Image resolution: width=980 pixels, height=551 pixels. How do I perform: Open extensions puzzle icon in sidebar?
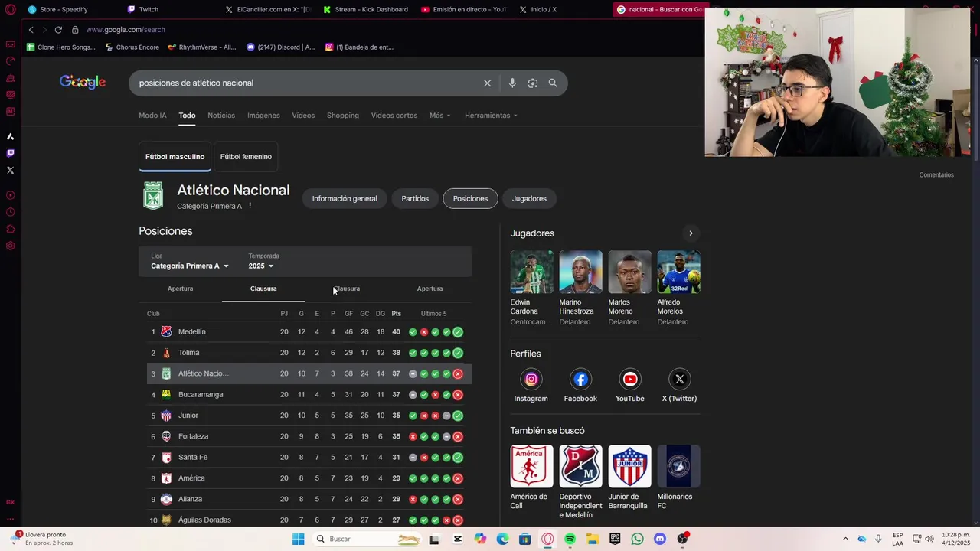point(11,229)
